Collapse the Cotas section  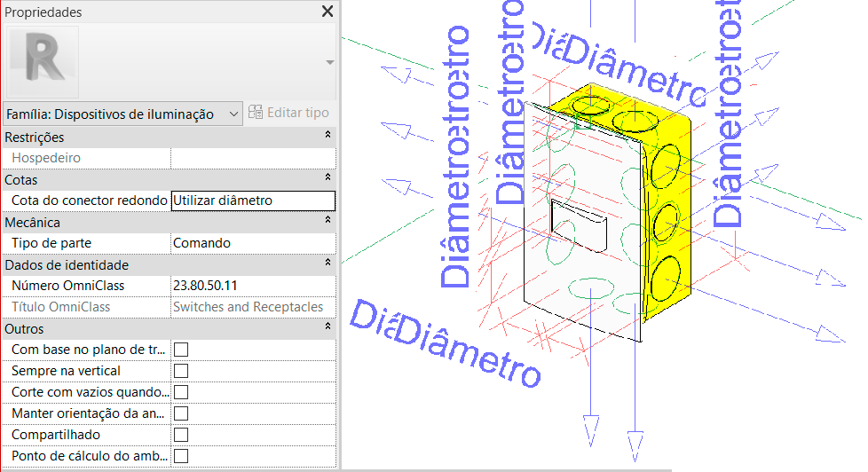[327, 177]
